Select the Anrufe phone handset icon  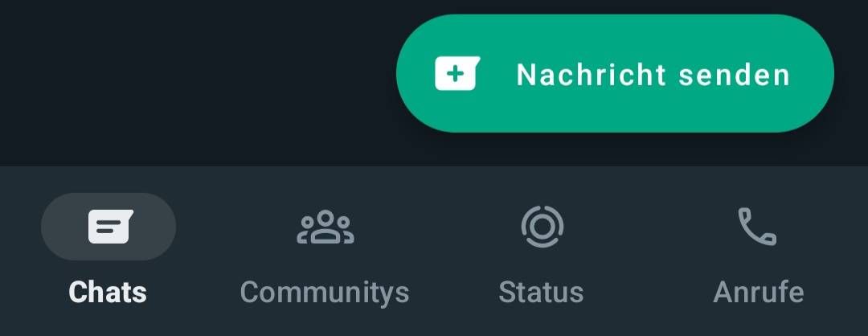click(x=757, y=227)
